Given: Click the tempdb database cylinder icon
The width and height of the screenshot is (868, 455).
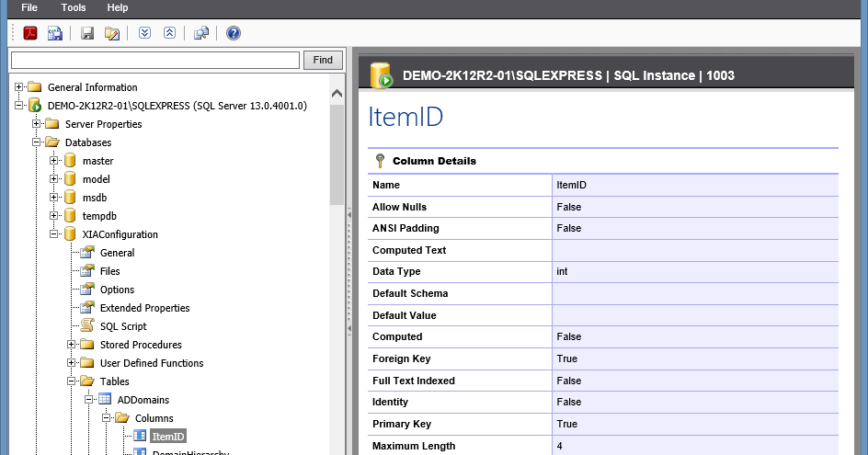Looking at the screenshot, I should [x=70, y=215].
